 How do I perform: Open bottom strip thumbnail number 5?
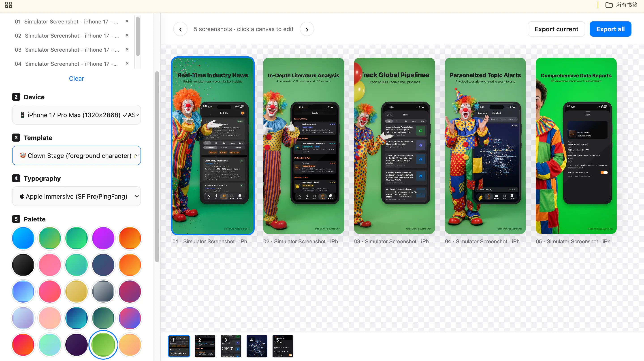283,346
